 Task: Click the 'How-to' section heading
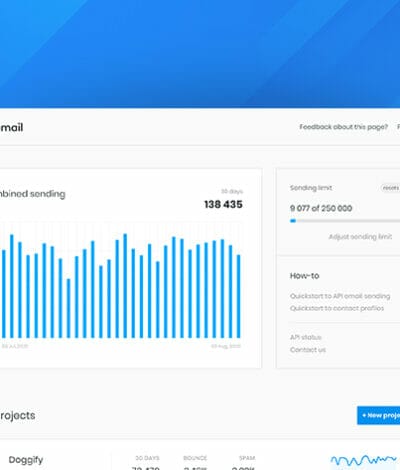[304, 276]
